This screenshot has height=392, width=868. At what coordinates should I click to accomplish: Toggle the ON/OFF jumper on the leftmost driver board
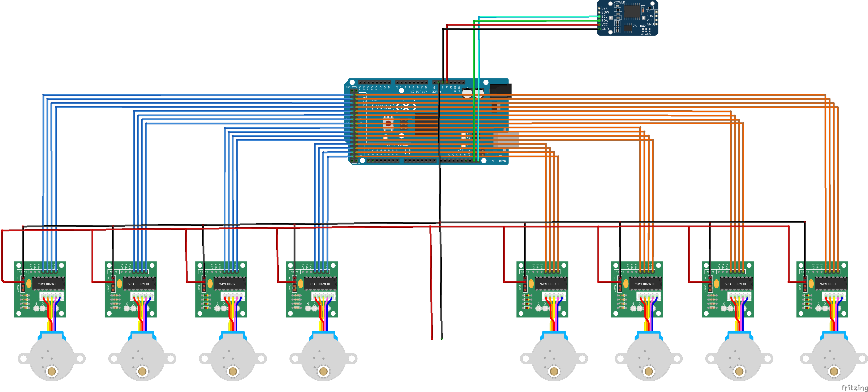tap(23, 288)
